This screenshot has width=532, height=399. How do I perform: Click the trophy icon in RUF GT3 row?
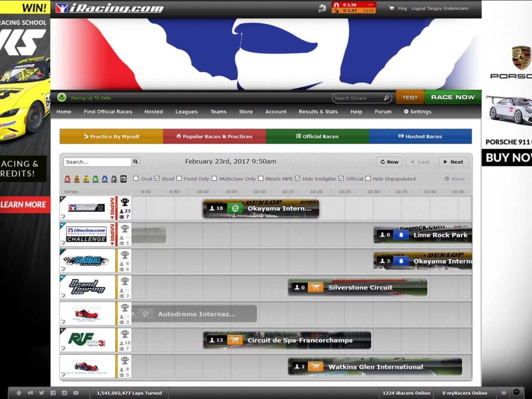tap(125, 334)
